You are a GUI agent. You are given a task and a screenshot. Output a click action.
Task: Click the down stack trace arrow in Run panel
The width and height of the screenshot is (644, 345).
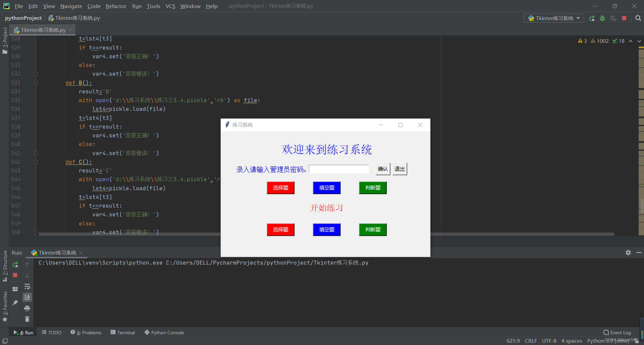[x=27, y=275]
